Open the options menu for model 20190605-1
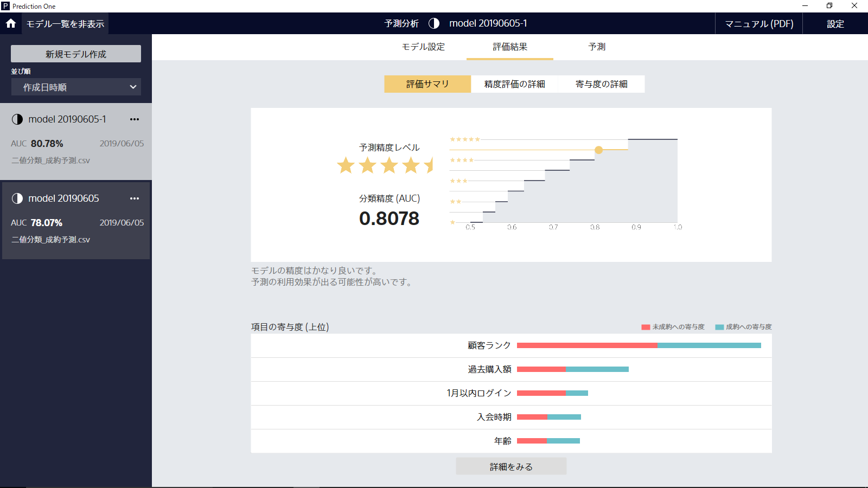This screenshot has width=868, height=488. [x=134, y=119]
